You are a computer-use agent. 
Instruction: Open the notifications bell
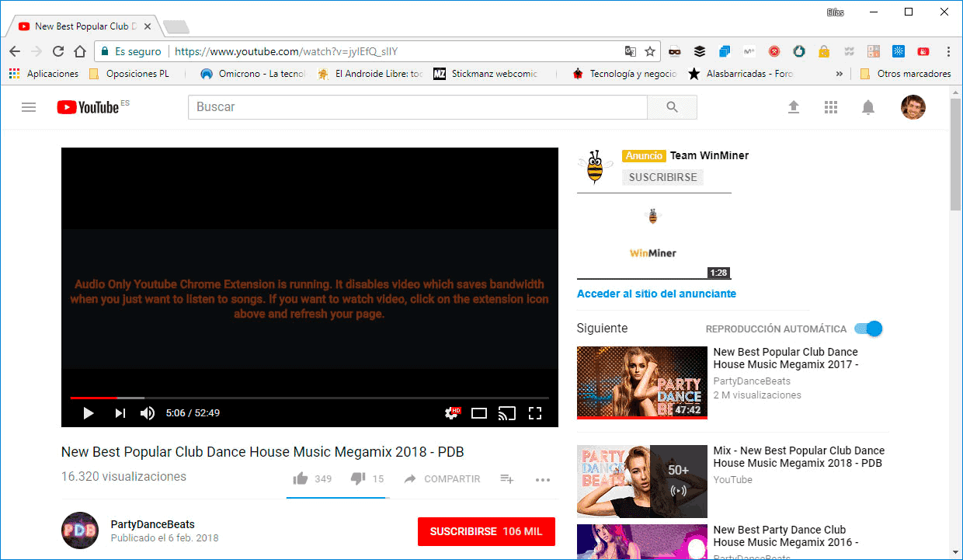tap(868, 107)
